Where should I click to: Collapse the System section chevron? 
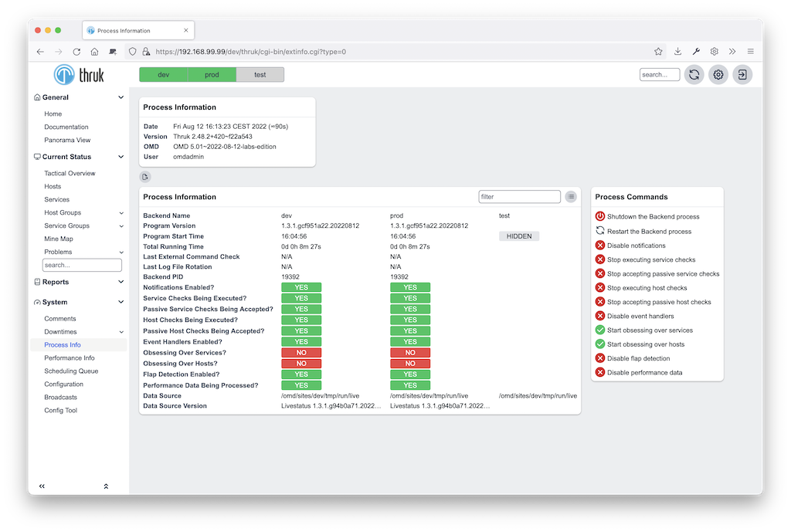point(121,302)
